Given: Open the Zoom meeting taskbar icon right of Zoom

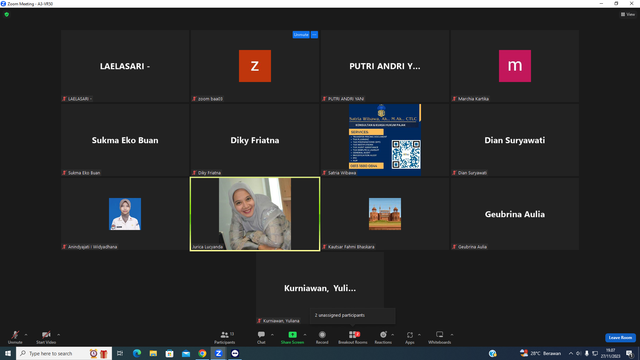Looking at the screenshot, I should [235, 353].
